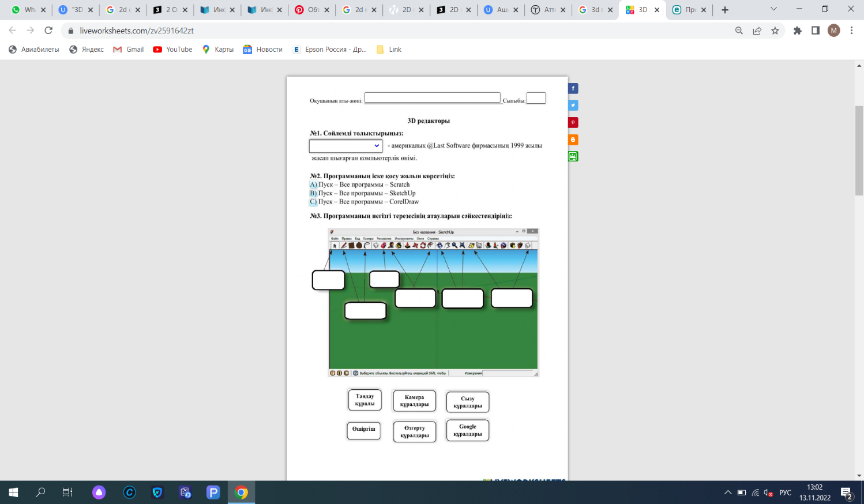The image size is (864, 504).
Task: Open Карты bookmark
Action: (218, 50)
